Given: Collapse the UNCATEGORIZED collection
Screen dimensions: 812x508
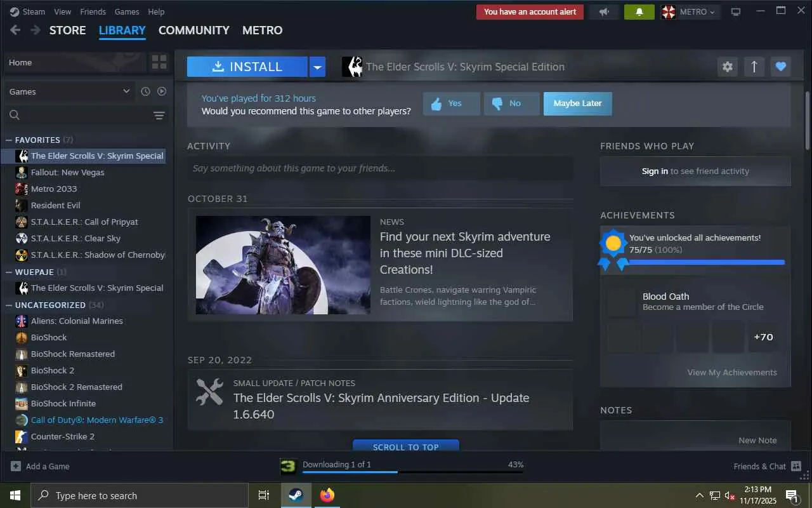Looking at the screenshot, I should (9, 305).
